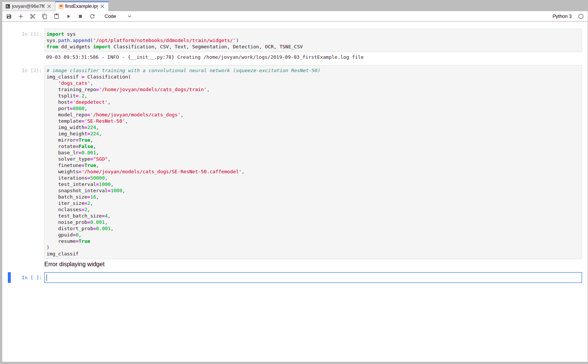Screen dimensions: 588x364
Task: Click the solver_type="SGD" argument
Action: tap(84, 159)
